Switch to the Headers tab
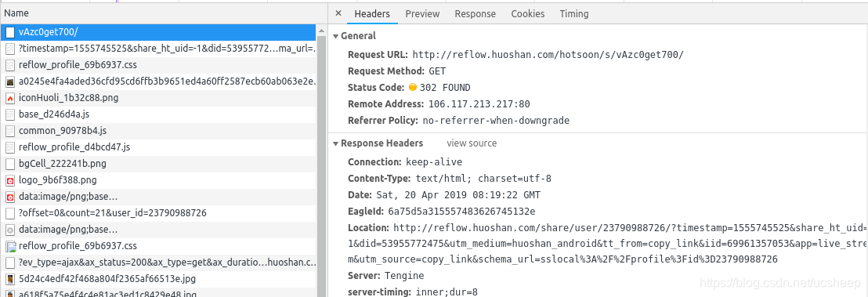Screen dimensions: 868x297 pos(372,14)
